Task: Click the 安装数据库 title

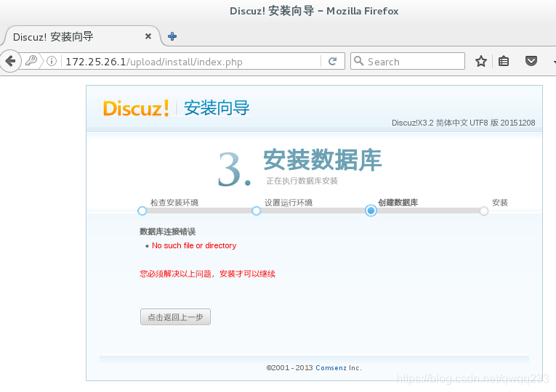Action: (322, 160)
